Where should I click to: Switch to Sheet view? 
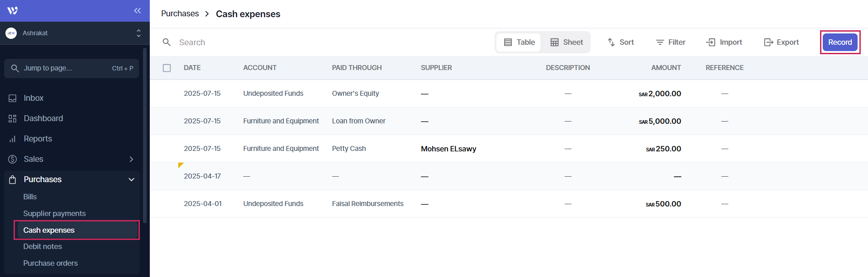pyautogui.click(x=567, y=42)
